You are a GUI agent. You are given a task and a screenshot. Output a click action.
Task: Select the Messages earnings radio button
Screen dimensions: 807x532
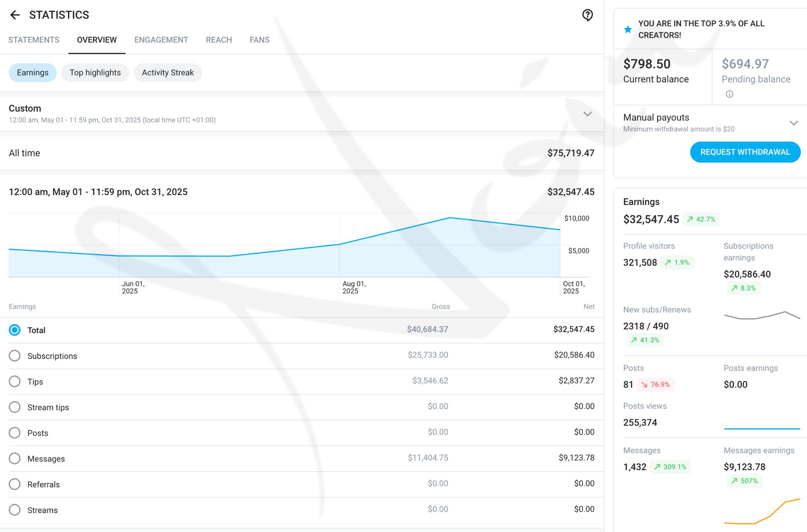(15, 458)
